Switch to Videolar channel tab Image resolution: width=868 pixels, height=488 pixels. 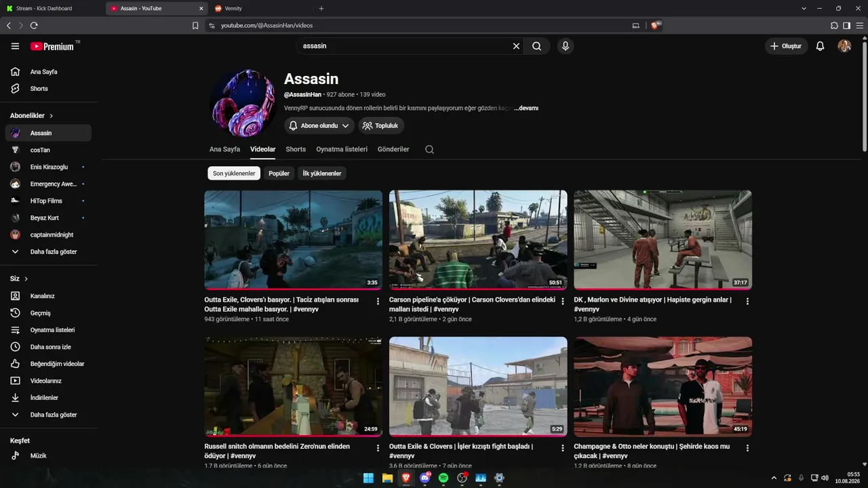[263, 149]
